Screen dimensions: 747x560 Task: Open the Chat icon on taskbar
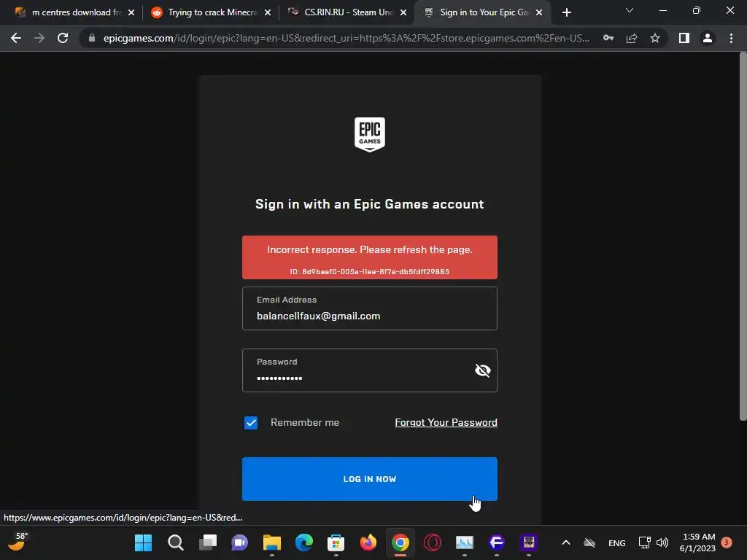(x=239, y=542)
